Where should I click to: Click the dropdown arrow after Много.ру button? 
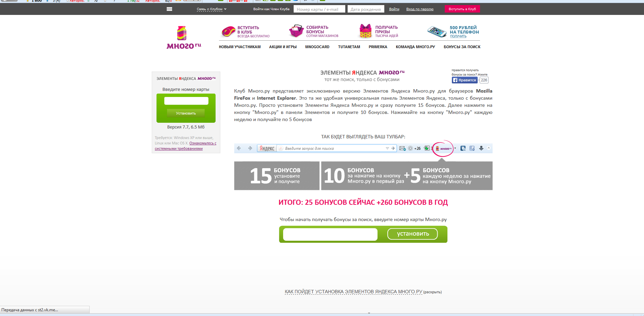pos(455,148)
